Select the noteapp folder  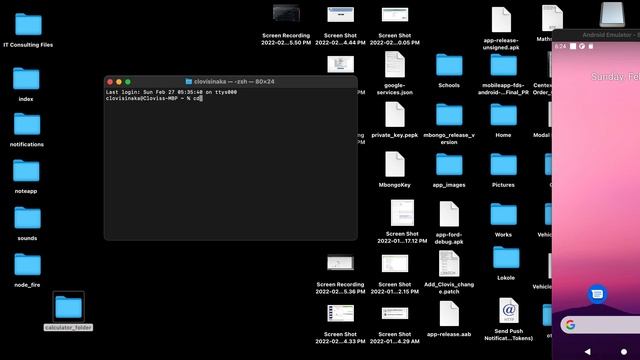pos(26,171)
